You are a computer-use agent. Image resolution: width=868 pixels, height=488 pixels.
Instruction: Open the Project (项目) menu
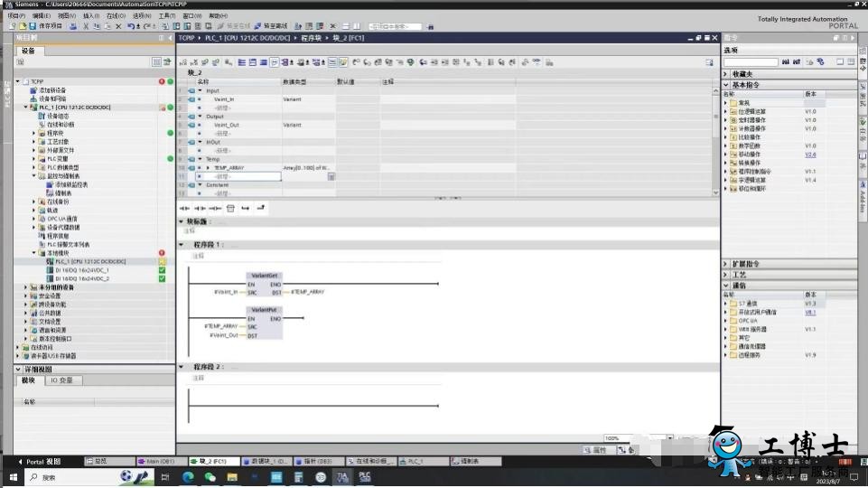16,15
